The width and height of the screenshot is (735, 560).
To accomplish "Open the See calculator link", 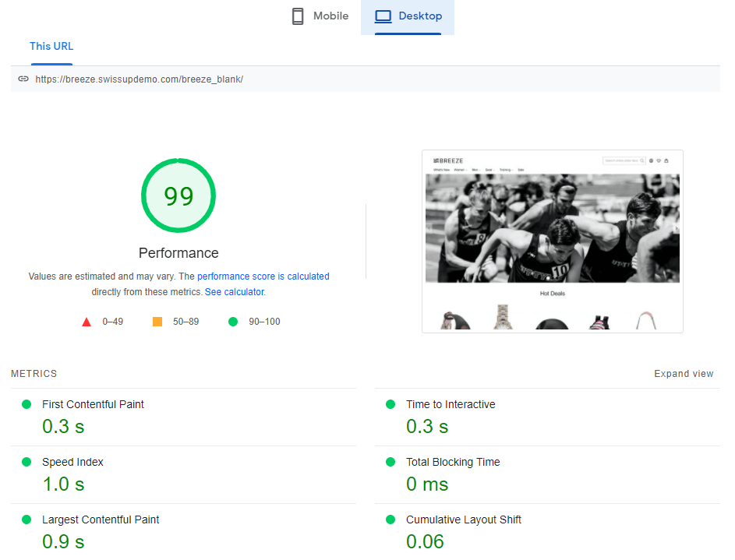I will 235,292.
